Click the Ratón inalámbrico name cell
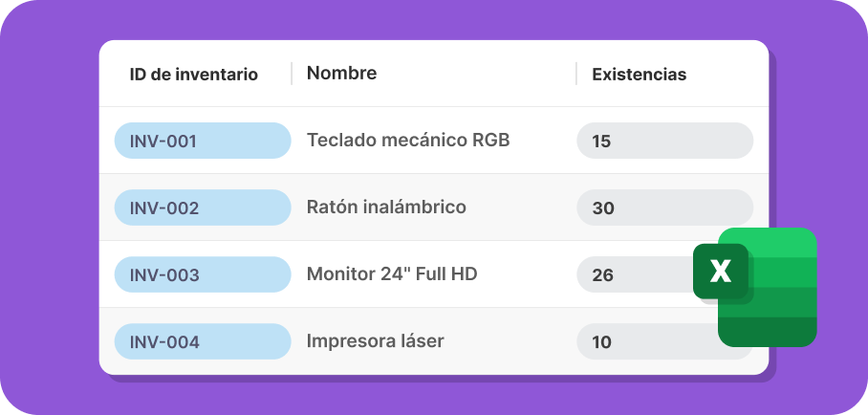 [x=386, y=207]
